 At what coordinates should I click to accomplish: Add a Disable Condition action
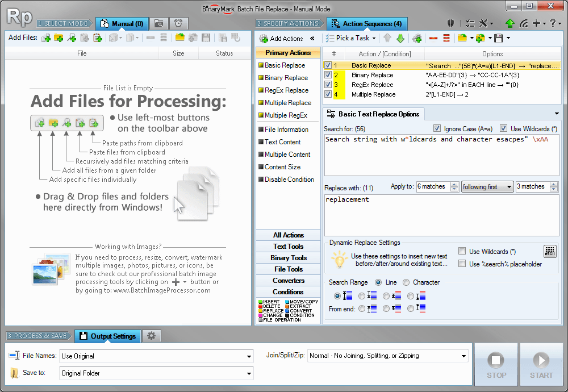pos(286,180)
